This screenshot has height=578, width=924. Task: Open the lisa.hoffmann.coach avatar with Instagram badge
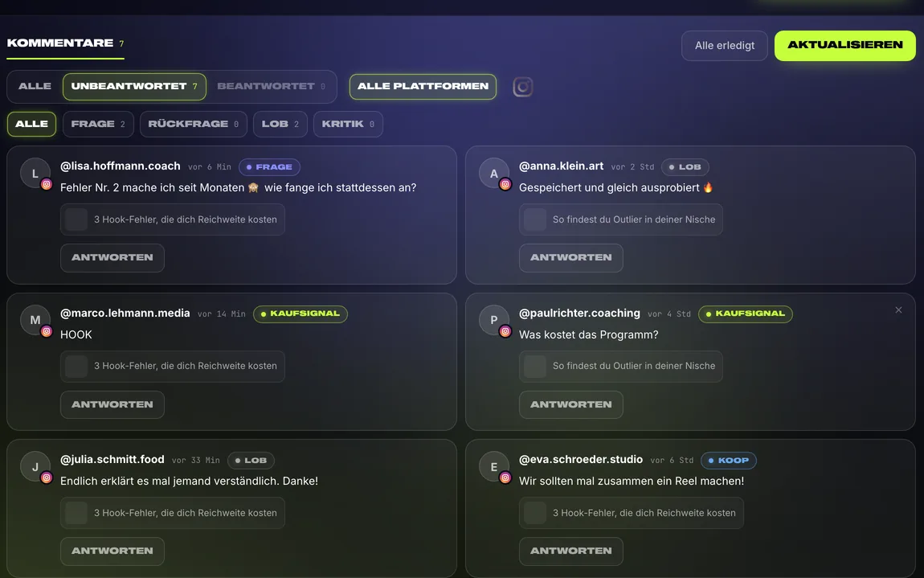35,174
